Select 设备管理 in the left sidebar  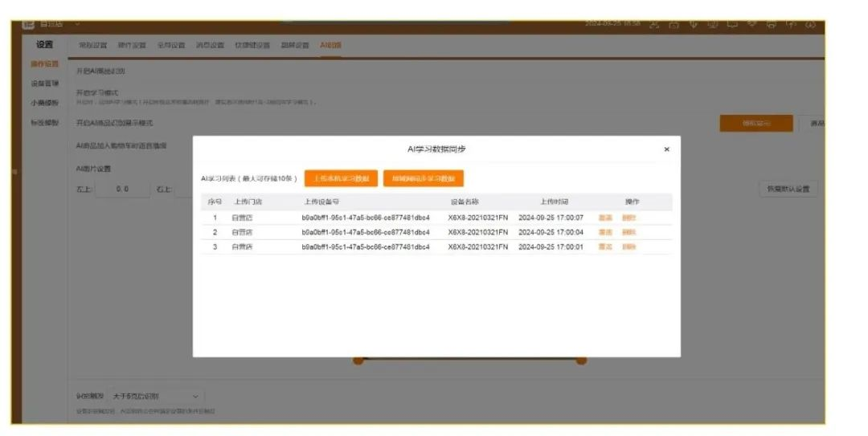tap(44, 84)
